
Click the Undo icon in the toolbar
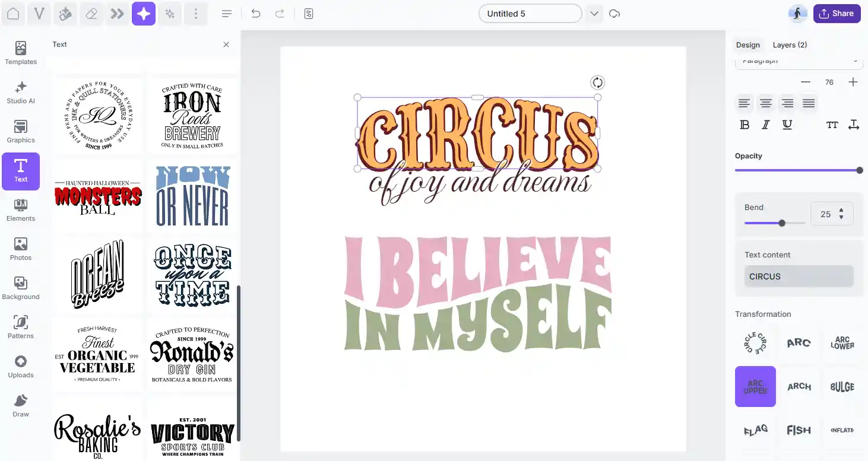pyautogui.click(x=255, y=13)
